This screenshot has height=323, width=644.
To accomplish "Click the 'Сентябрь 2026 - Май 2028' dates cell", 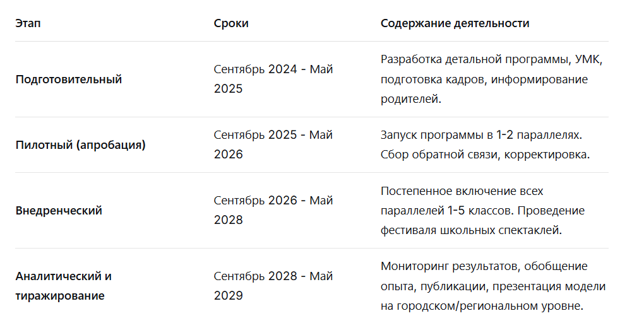I will [273, 210].
